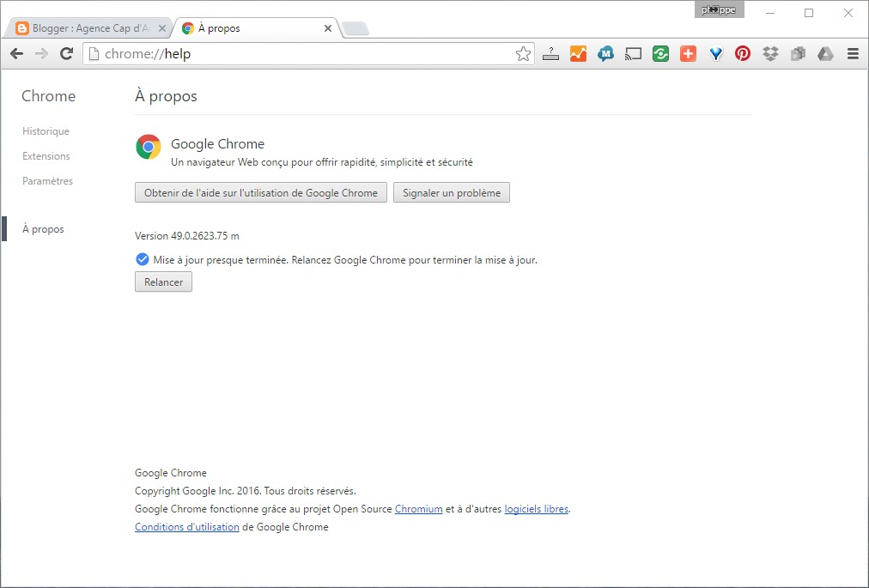Go back with the browser back arrow
869x588 pixels.
pyautogui.click(x=16, y=54)
